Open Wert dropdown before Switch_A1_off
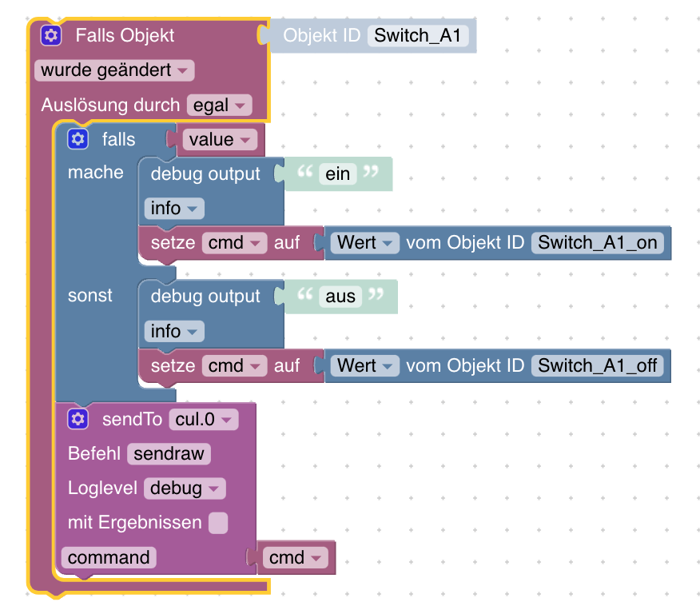The height and width of the screenshot is (614, 700). (x=364, y=365)
